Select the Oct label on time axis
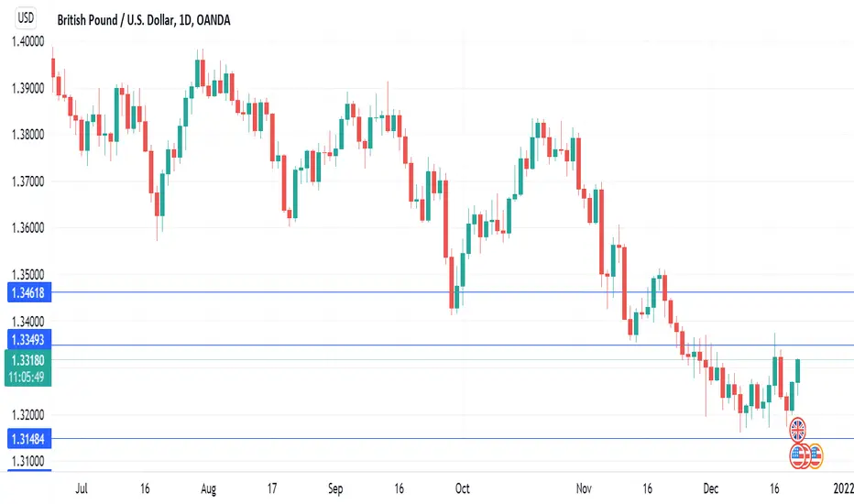The width and height of the screenshot is (854, 504). [x=463, y=488]
